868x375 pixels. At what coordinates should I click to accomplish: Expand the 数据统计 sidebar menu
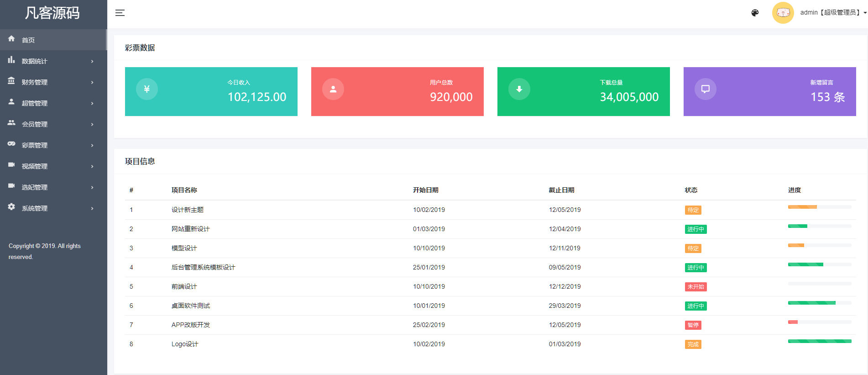(x=35, y=61)
